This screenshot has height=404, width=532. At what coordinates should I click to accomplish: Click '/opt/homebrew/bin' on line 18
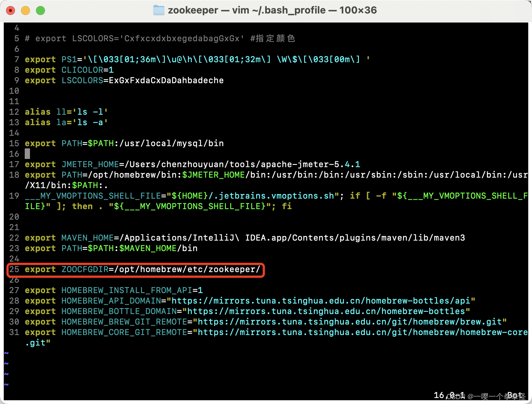coord(135,175)
